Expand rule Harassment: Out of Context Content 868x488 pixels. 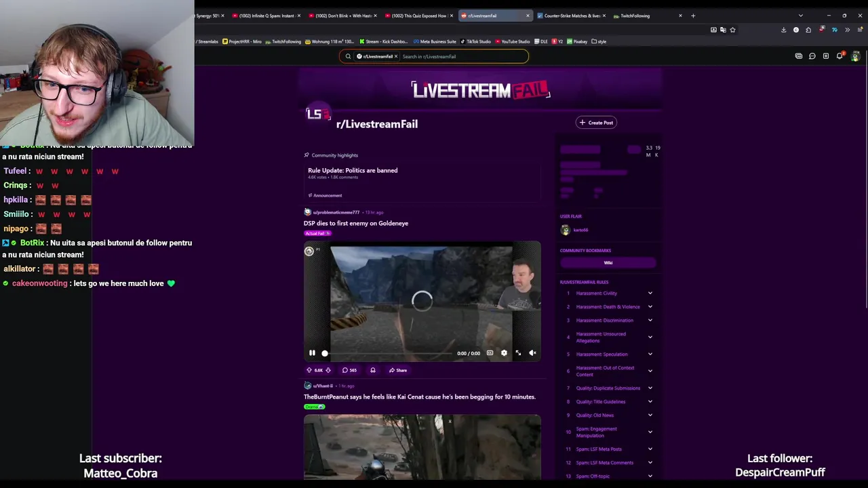click(650, 371)
